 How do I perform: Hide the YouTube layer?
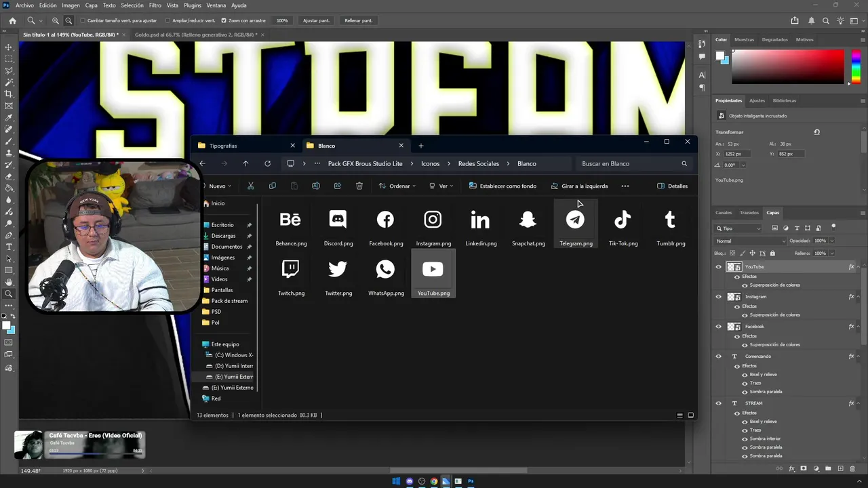(719, 266)
